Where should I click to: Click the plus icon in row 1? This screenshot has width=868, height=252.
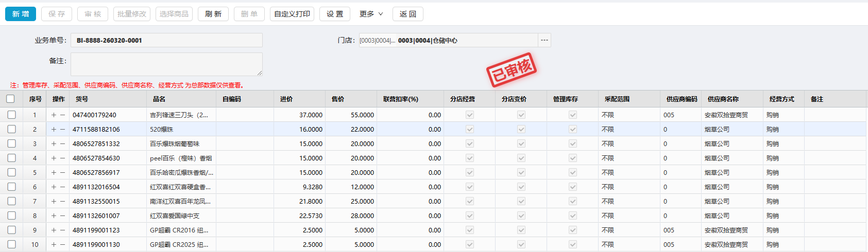tap(54, 115)
